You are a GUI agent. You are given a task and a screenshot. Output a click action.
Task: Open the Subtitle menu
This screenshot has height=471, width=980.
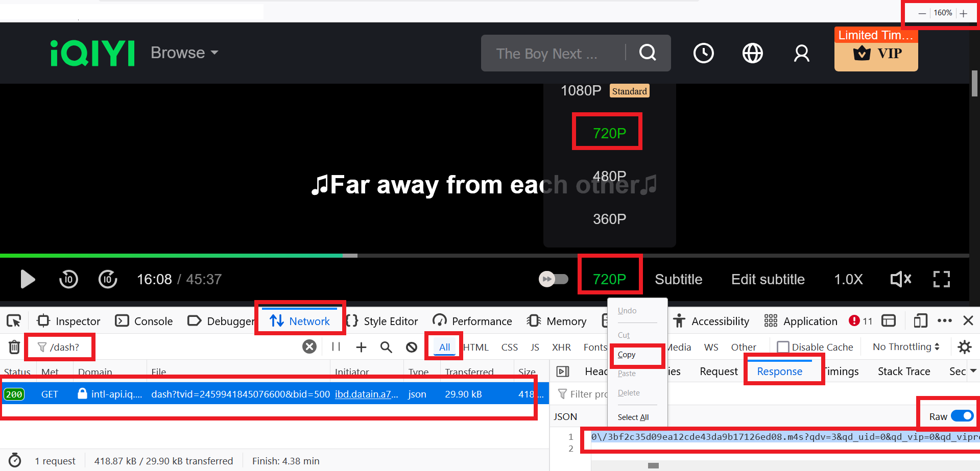pos(679,279)
